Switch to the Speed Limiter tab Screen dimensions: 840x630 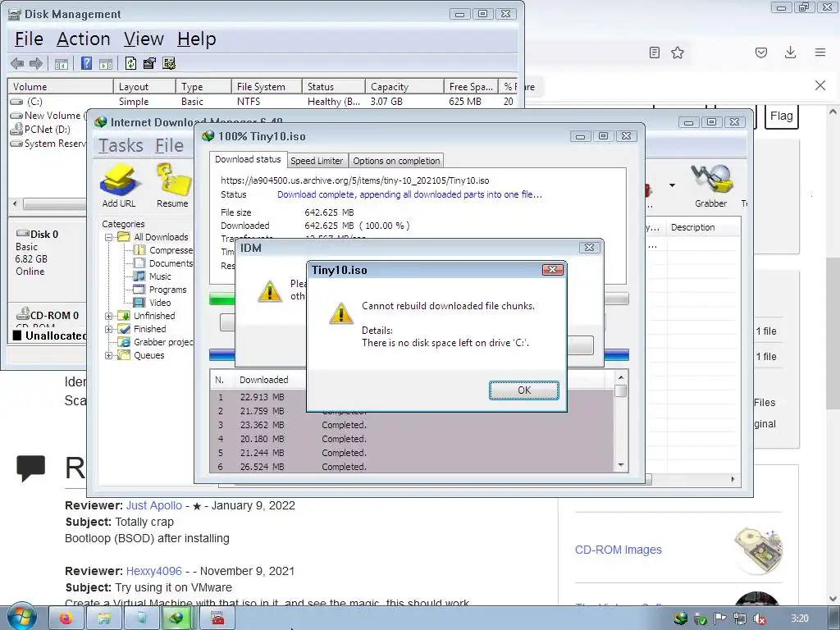317,161
